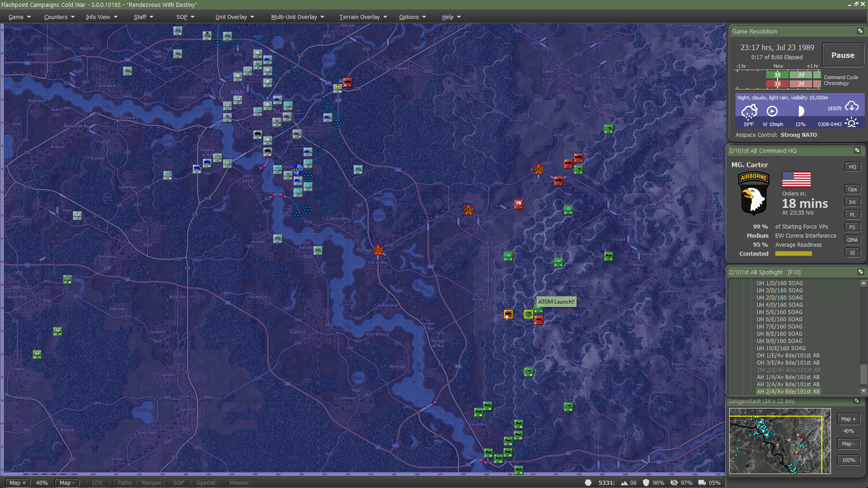
Task: Select AH 2/A/Av Bde/101st AB in Spotlight list
Action: [x=788, y=392]
